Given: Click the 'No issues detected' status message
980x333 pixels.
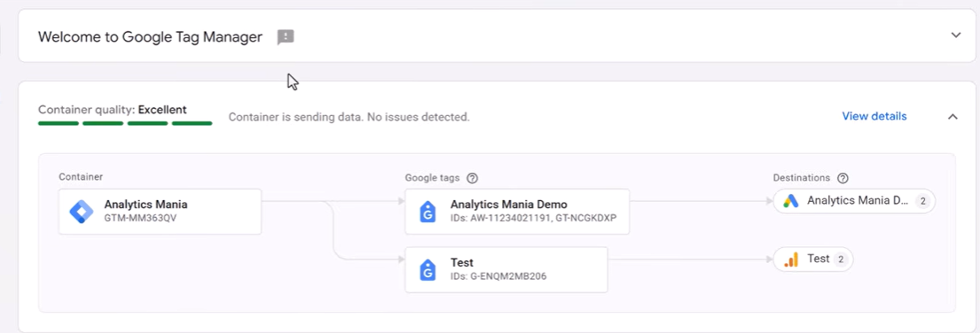Looking at the screenshot, I should 349,117.
